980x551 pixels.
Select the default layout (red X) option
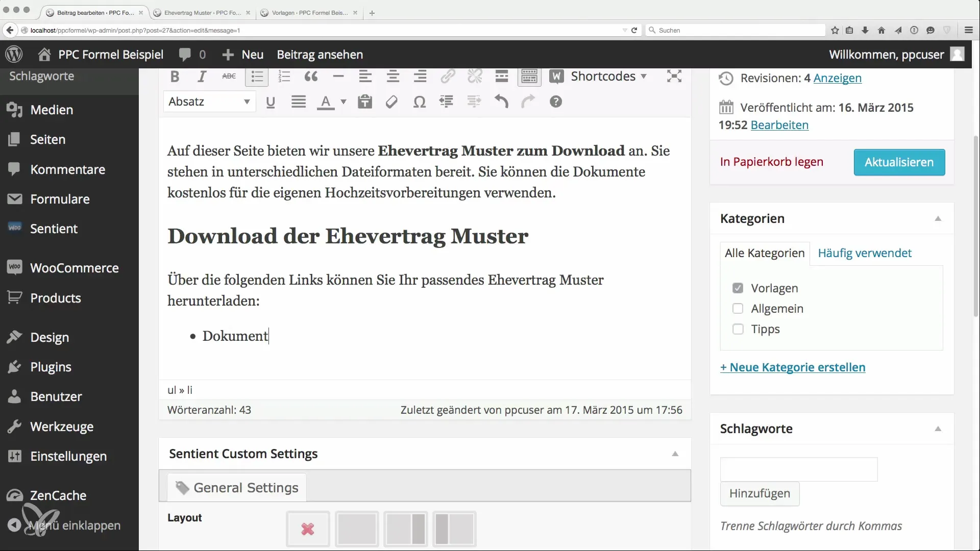point(308,529)
